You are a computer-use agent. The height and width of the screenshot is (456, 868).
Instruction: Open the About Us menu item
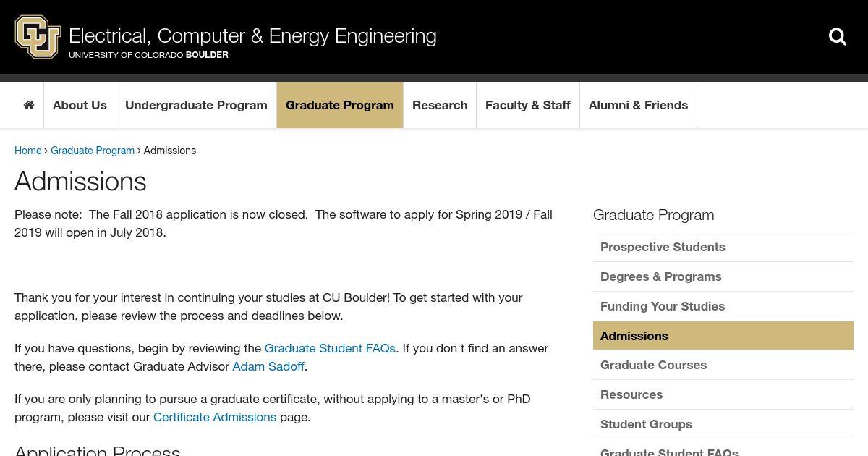tap(80, 105)
